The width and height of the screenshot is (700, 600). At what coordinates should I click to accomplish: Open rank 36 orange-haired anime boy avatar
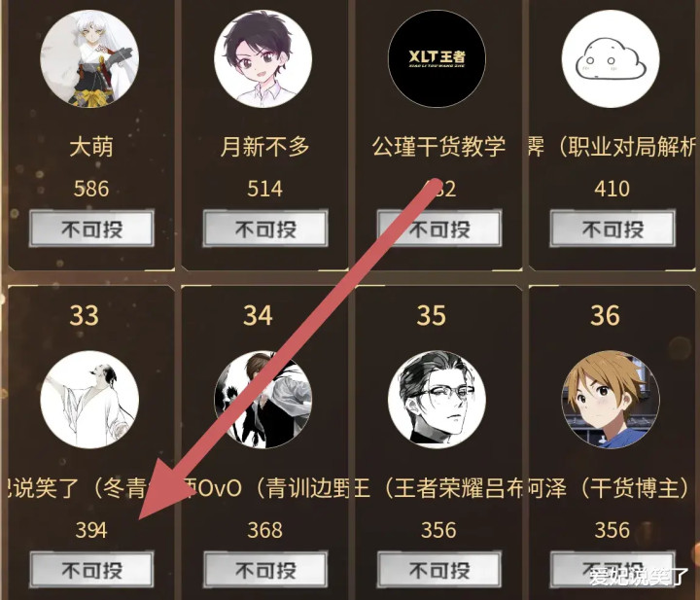click(x=611, y=400)
